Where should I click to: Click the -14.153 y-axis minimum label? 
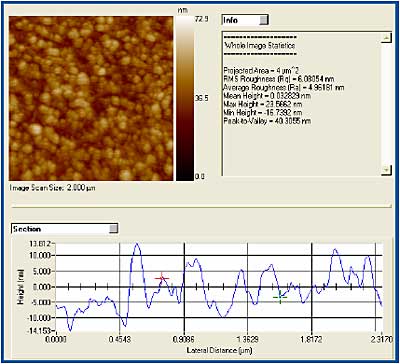point(41,332)
